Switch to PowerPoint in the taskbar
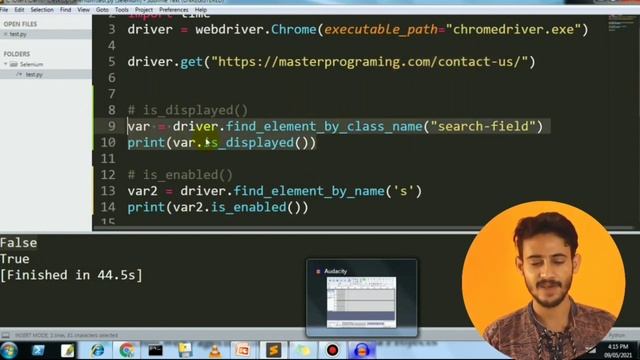The height and width of the screenshot is (360, 640). pyautogui.click(x=244, y=350)
